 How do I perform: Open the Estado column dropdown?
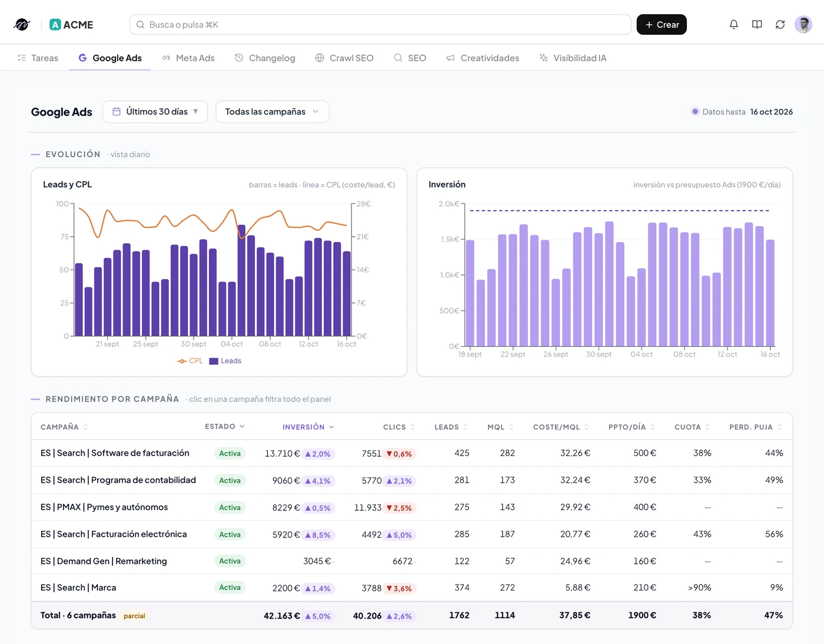coord(225,426)
